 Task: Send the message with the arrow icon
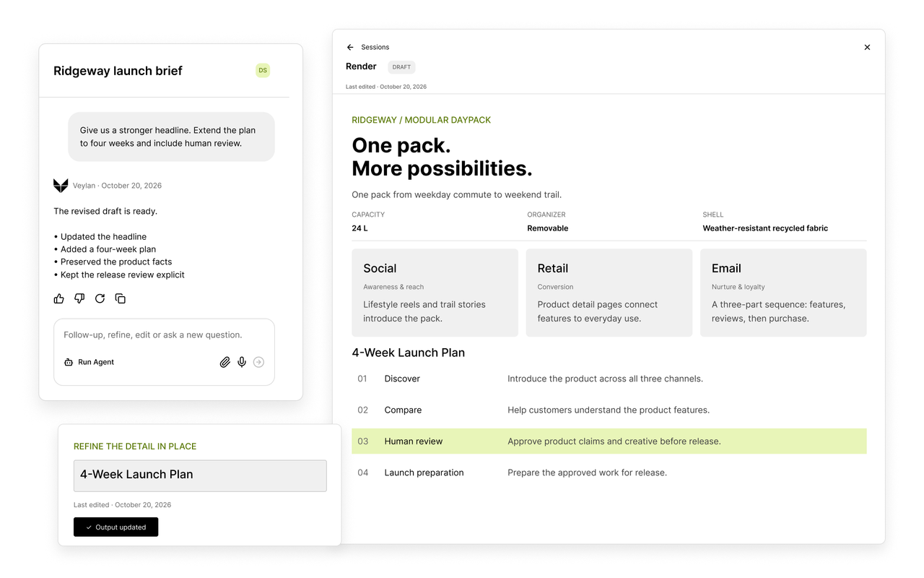coord(258,362)
